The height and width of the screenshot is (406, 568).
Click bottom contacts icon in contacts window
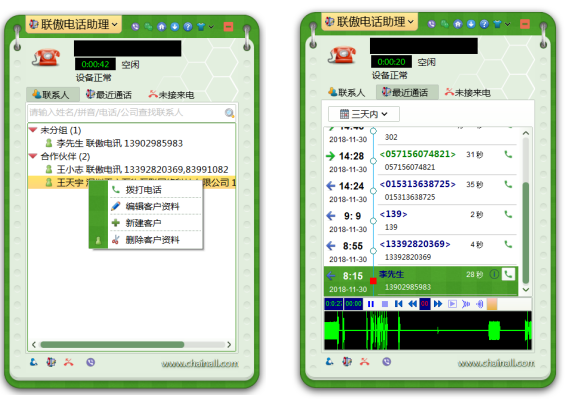34,362
